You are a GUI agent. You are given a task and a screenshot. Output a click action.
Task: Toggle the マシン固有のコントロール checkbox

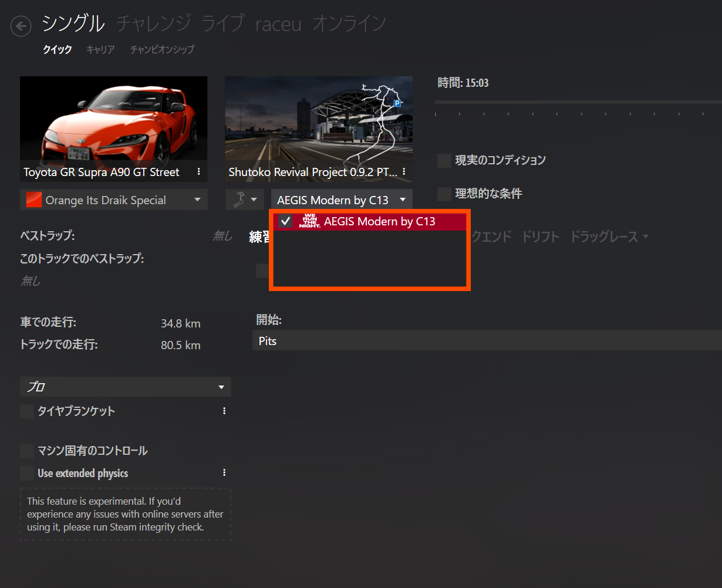(x=27, y=451)
